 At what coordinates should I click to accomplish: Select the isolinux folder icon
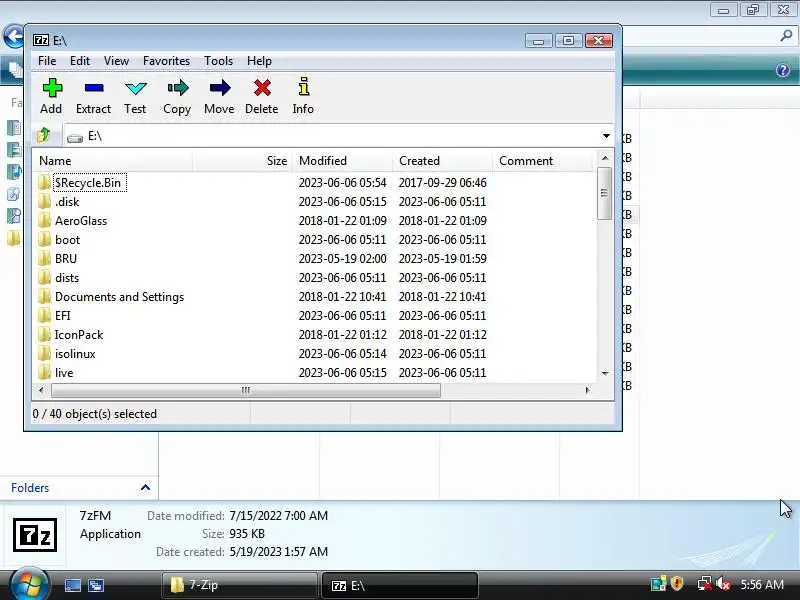click(x=44, y=354)
